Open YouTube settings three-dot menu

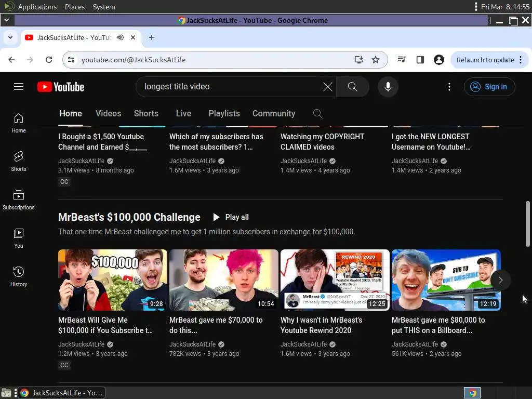click(449, 87)
